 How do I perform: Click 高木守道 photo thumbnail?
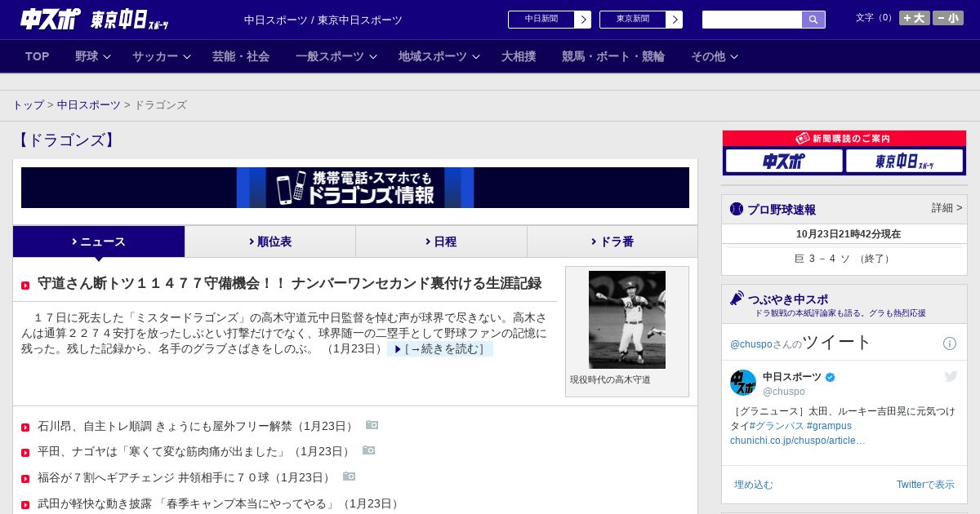627,320
